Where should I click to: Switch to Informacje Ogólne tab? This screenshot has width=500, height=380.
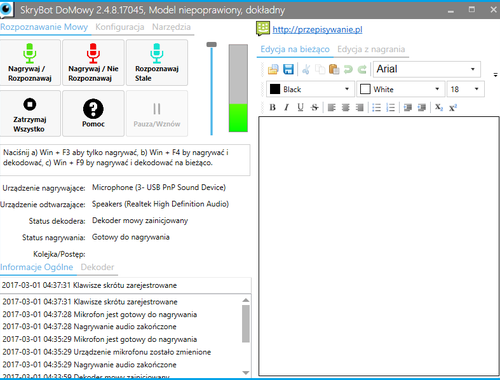(37, 267)
